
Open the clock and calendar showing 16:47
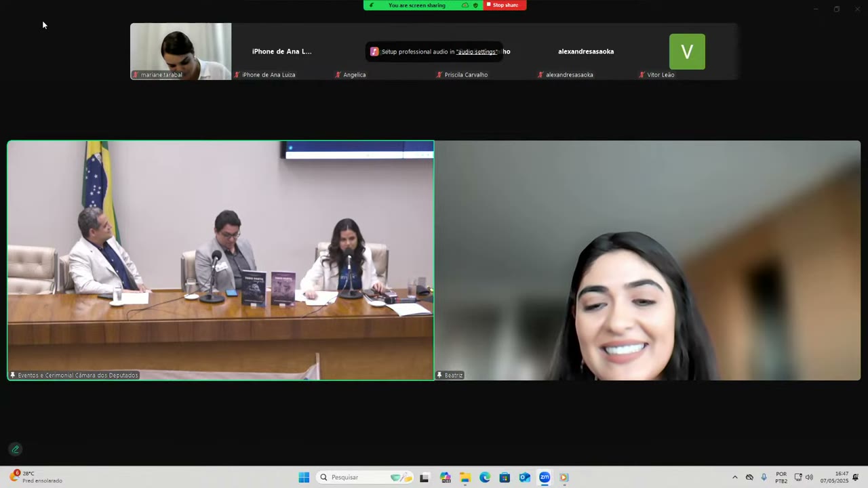[834, 477]
